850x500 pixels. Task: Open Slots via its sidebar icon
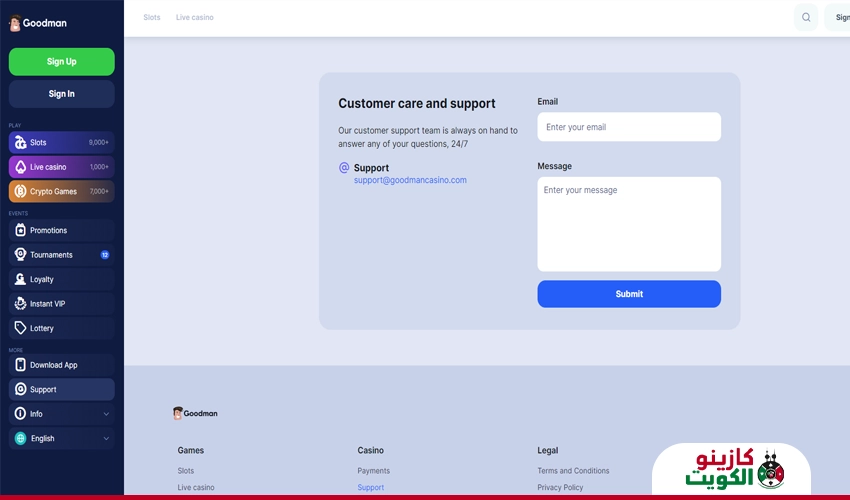20,143
